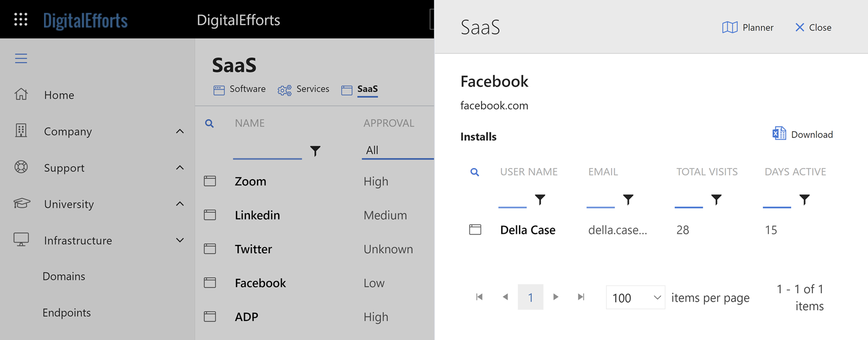Click the DigitalEfforts logo

[86, 21]
